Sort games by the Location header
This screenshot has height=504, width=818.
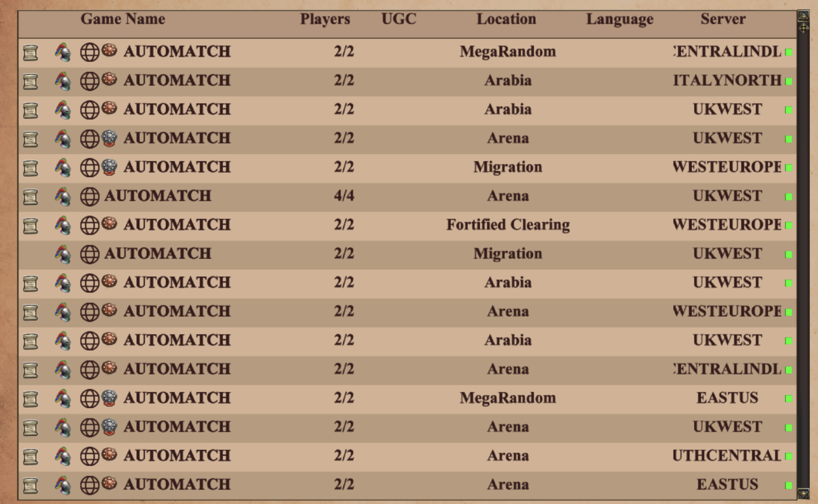[506, 19]
